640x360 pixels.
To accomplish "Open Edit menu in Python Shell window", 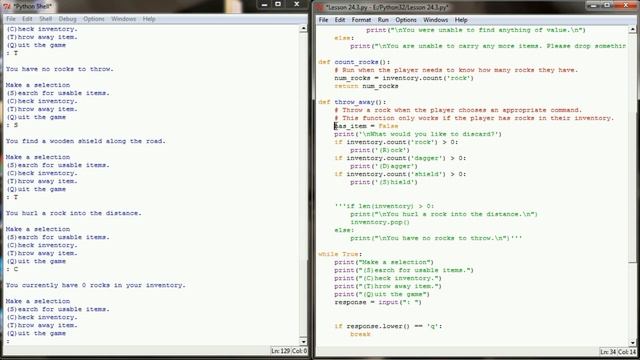I will [27, 19].
